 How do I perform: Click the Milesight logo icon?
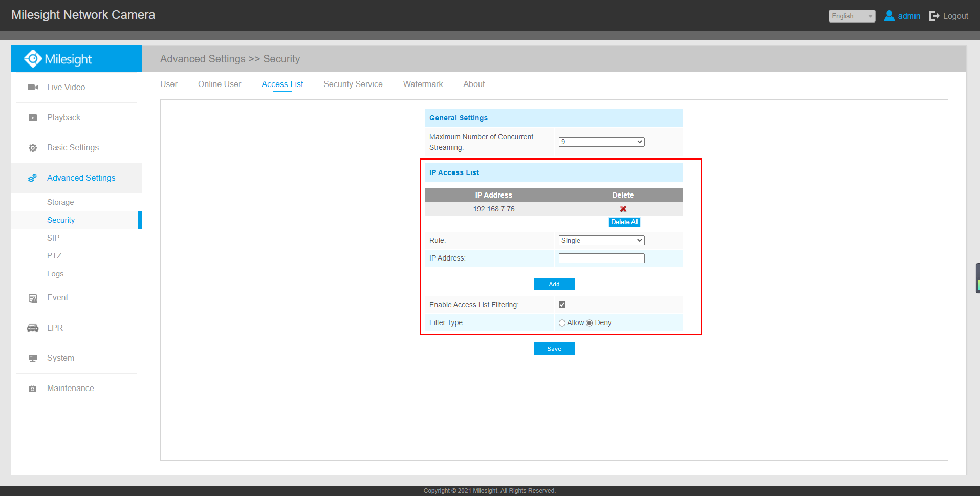33,59
